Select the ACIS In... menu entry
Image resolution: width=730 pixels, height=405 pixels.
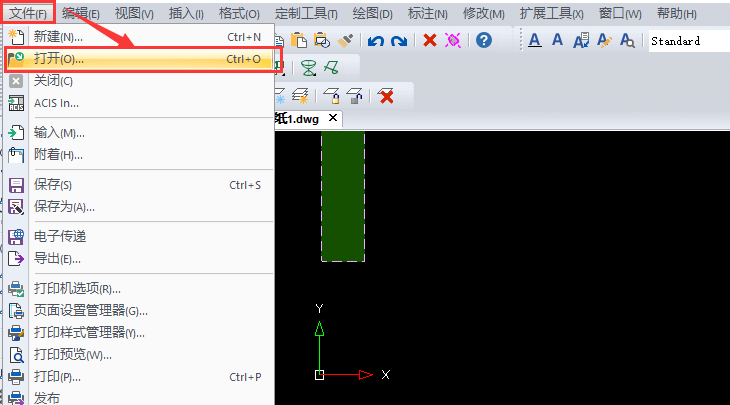click(139, 103)
